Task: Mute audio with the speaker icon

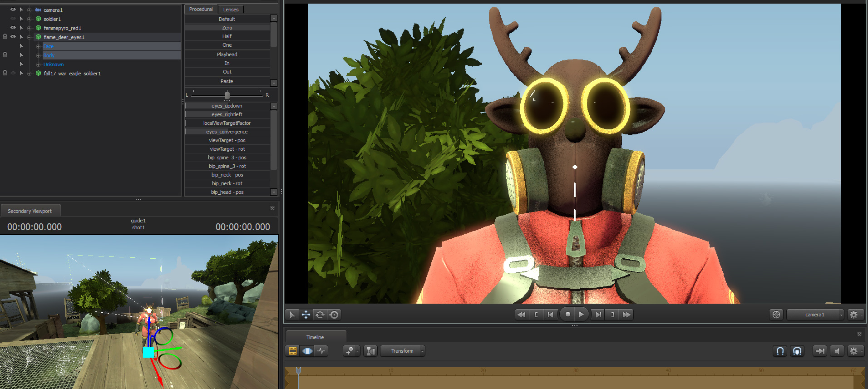Action: click(x=837, y=351)
